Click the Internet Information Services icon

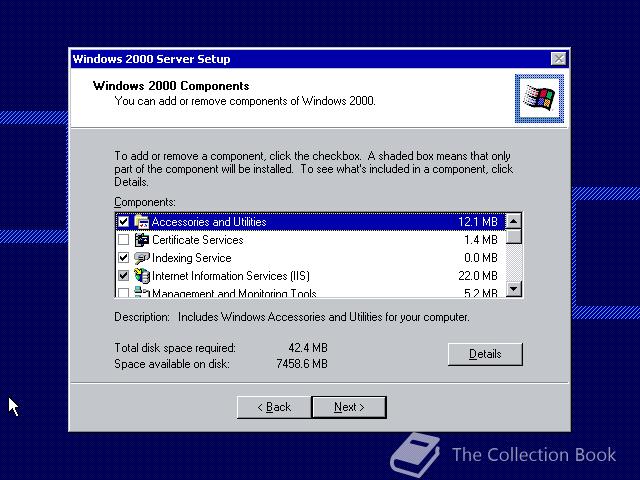[142, 276]
